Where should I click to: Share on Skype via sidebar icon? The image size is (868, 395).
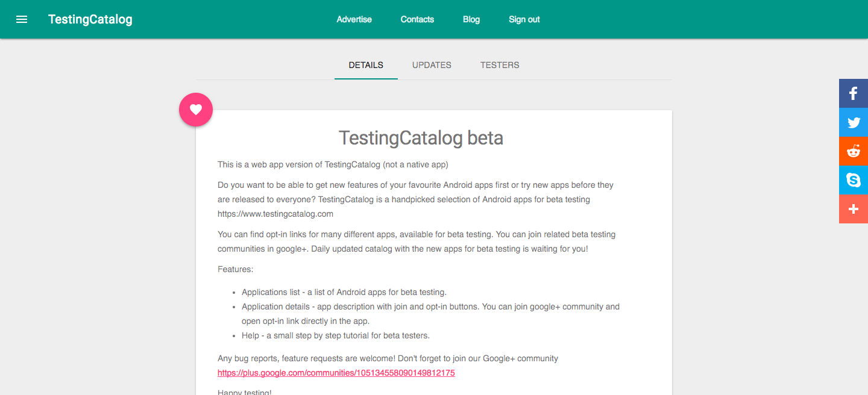tap(854, 180)
